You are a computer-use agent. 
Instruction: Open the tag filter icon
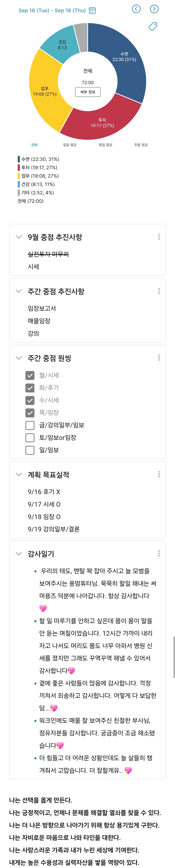tap(153, 26)
